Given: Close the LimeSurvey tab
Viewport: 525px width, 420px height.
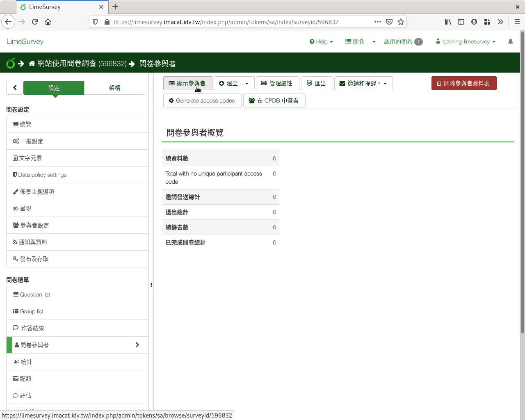Looking at the screenshot, I should click(101, 7).
